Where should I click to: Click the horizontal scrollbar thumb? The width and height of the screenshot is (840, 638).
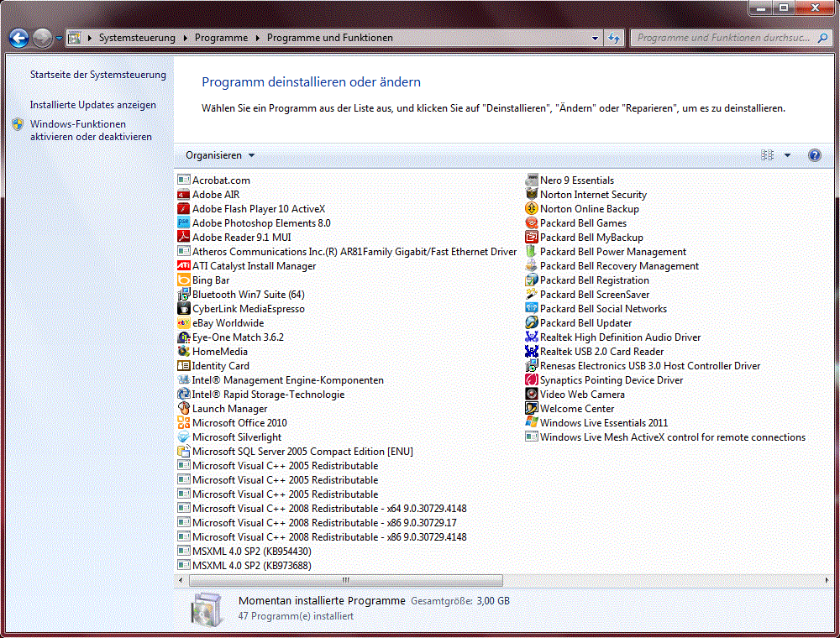click(346, 580)
